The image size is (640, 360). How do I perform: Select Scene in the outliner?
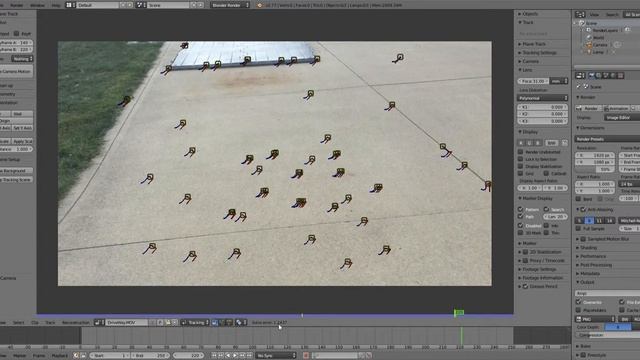click(x=591, y=23)
